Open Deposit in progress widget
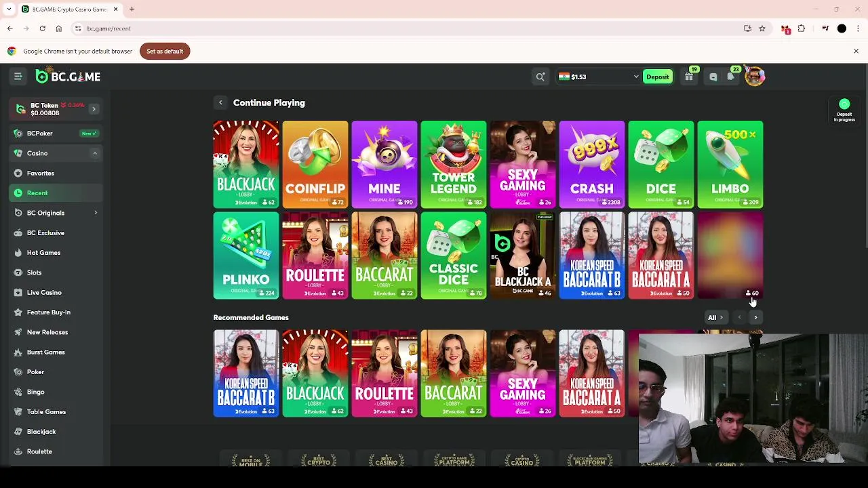The height and width of the screenshot is (488, 868). 844,110
